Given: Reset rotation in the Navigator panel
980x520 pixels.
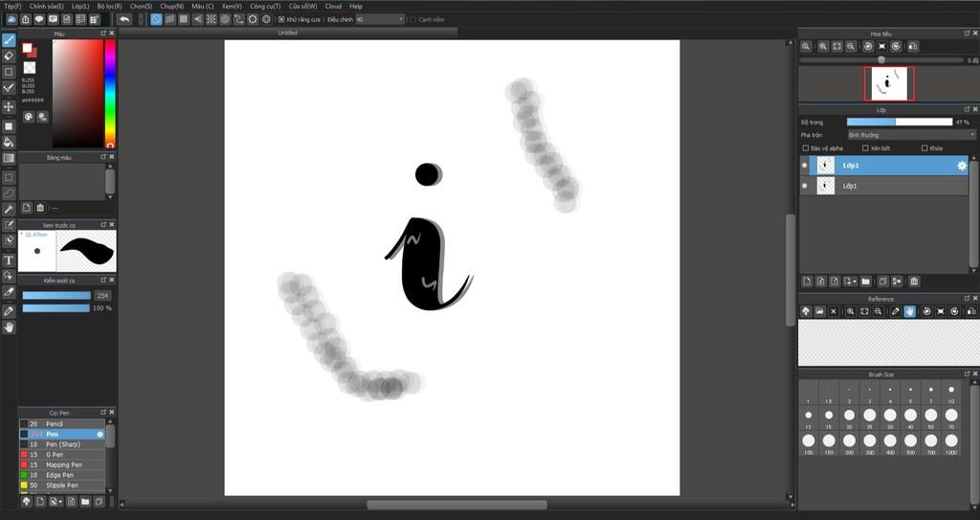Looking at the screenshot, I should pos(881,46).
